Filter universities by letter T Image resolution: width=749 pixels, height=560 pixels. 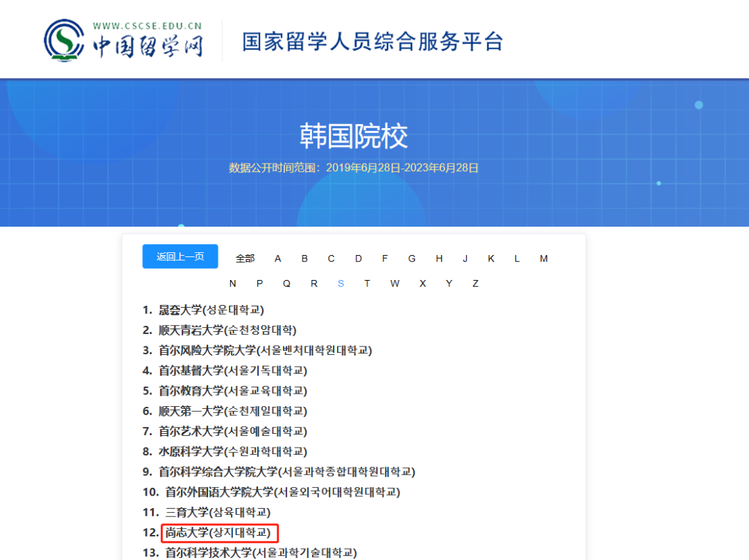point(367,283)
